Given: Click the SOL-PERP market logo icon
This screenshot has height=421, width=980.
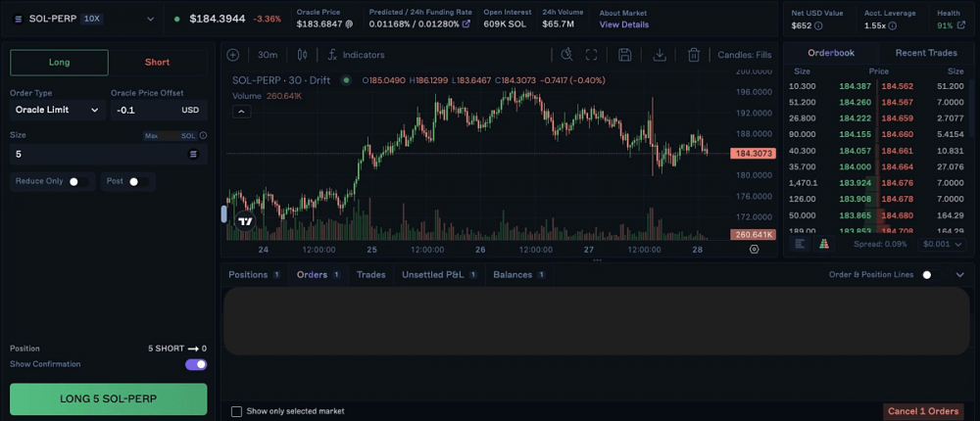Looking at the screenshot, I should click(18, 19).
